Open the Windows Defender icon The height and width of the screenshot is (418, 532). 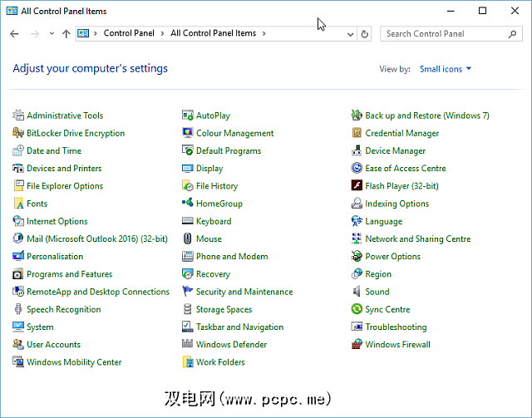tap(188, 345)
